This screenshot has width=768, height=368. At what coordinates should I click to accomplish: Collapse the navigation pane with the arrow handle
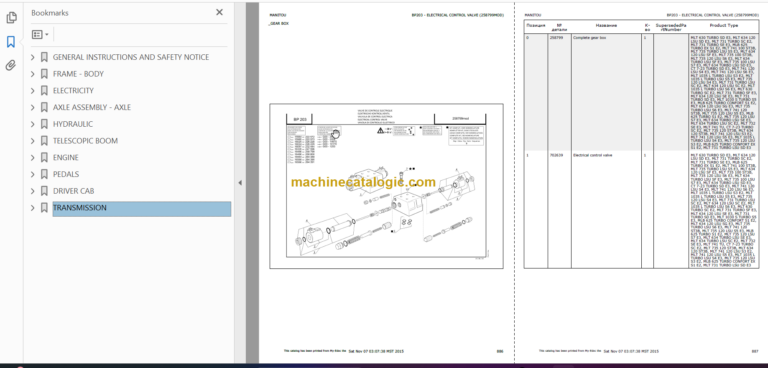point(240,183)
